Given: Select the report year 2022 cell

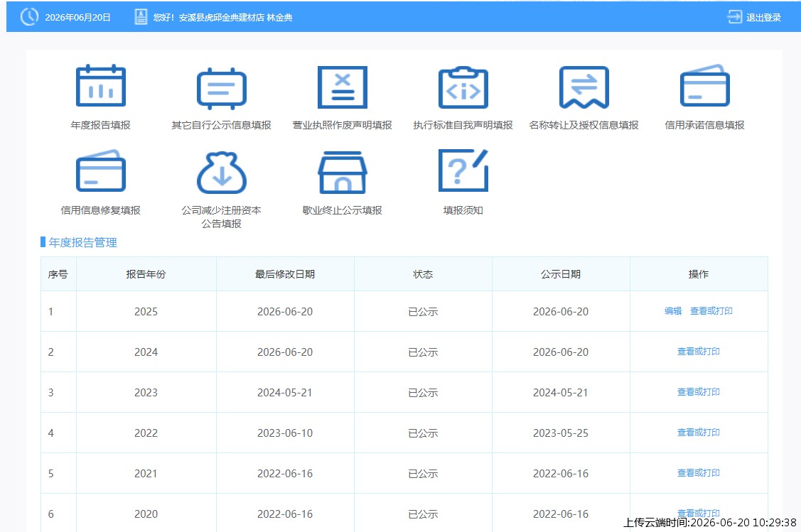Looking at the screenshot, I should (x=146, y=433).
